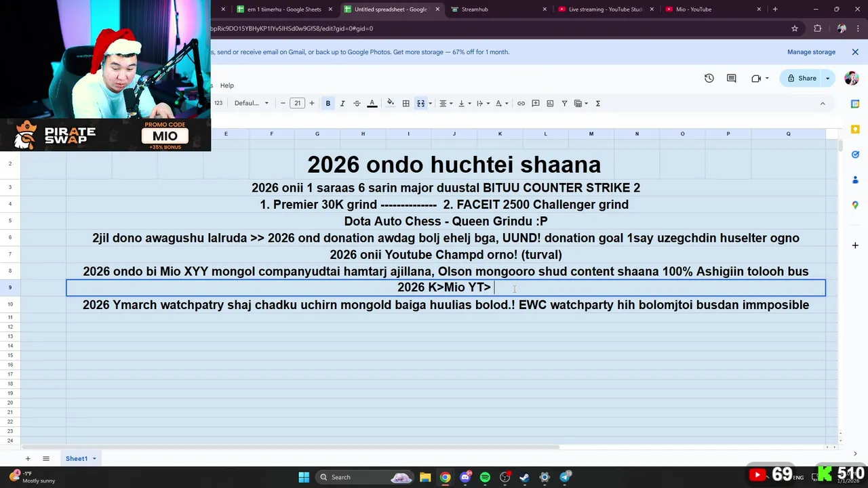Open a new browser tab
Image resolution: width=868 pixels, height=488 pixels.
tap(775, 9)
